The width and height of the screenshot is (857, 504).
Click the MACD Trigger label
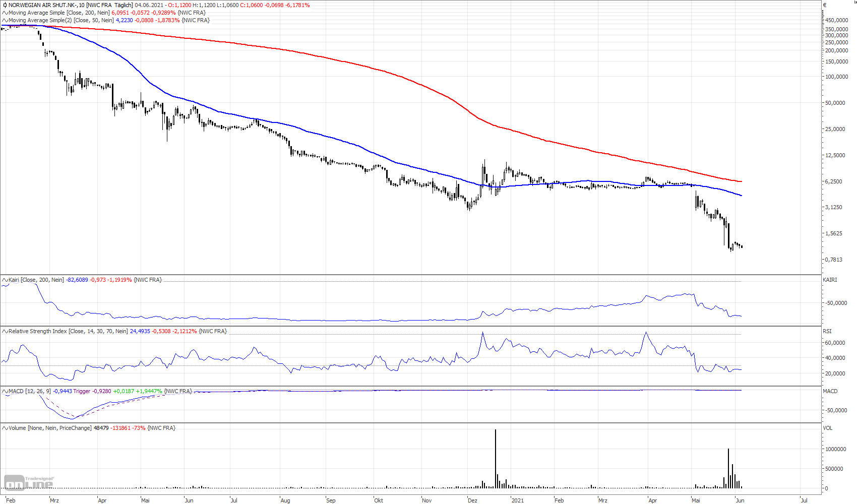click(82, 391)
